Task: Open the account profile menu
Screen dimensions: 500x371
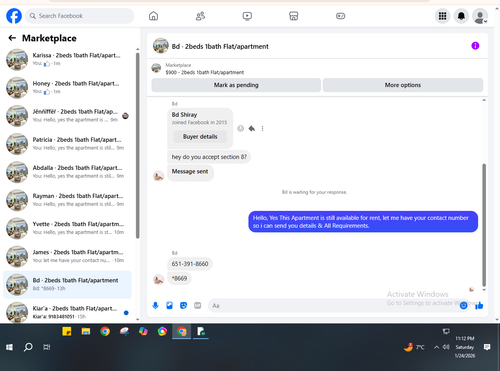Action: coord(480,16)
